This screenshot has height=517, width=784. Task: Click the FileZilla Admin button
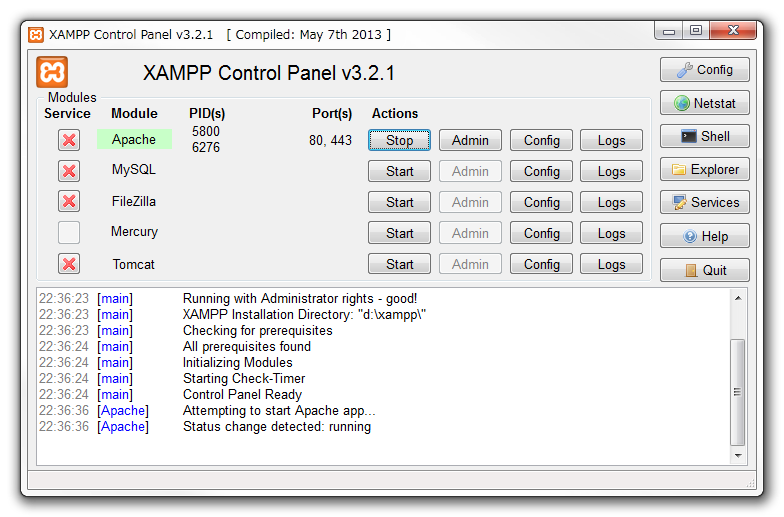470,202
